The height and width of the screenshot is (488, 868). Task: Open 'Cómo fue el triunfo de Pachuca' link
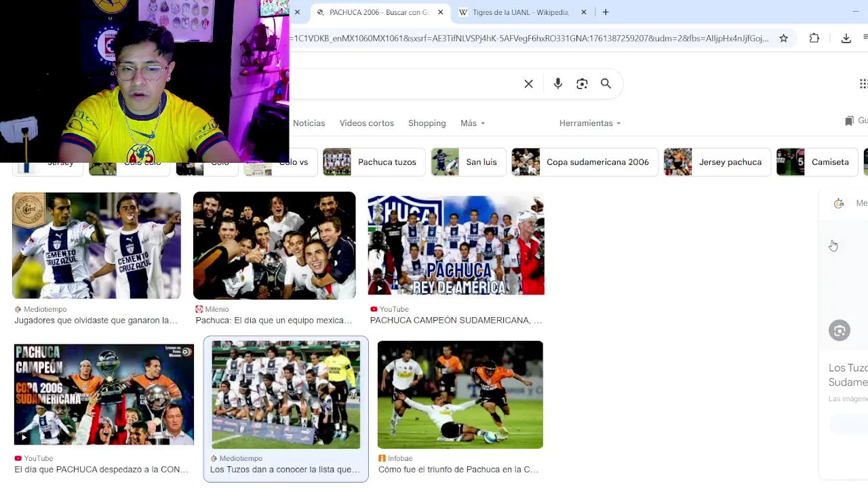pyautogui.click(x=458, y=470)
